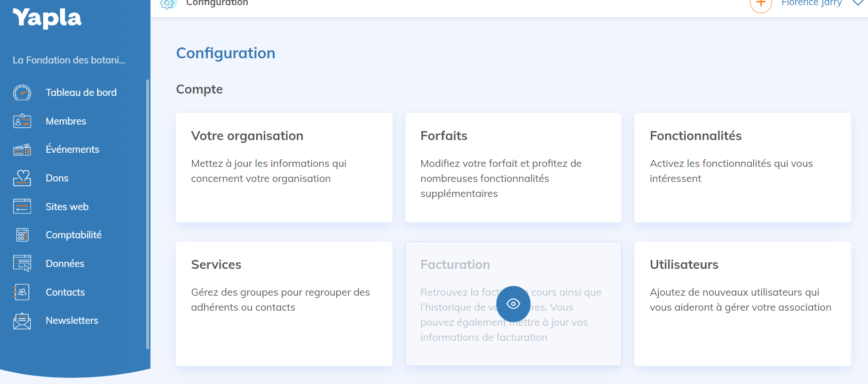Open the Contacts address book icon
868x384 pixels.
(x=22, y=292)
